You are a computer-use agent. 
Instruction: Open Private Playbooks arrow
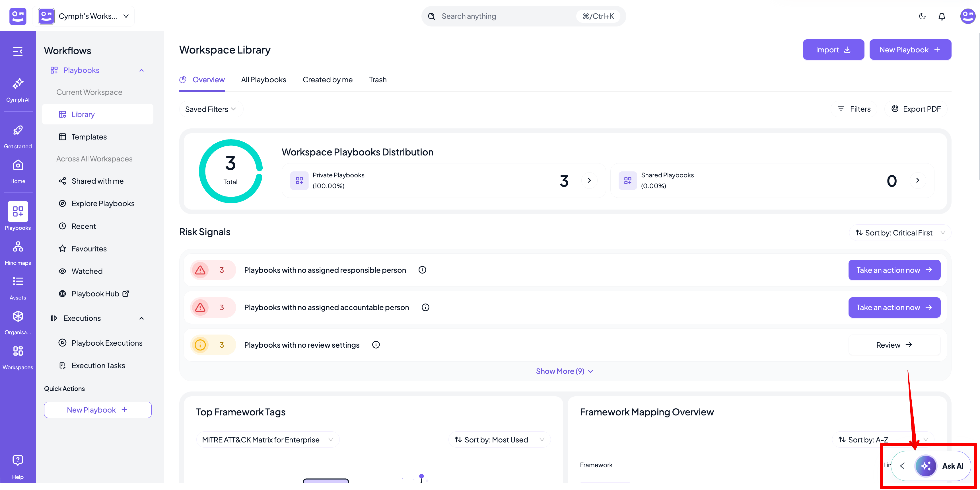589,181
